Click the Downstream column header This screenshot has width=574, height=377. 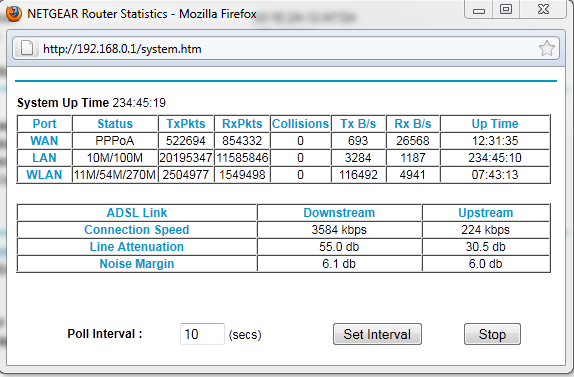(339, 213)
